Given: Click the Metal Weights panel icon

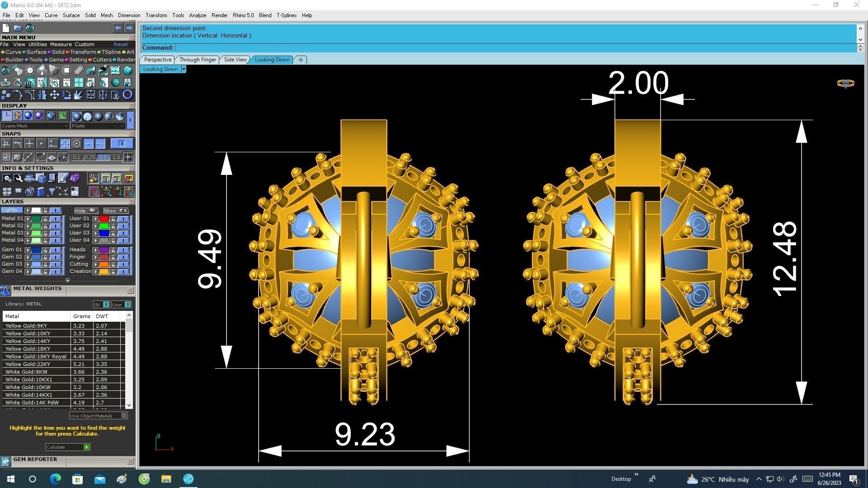Looking at the screenshot, I should click(x=5, y=291).
